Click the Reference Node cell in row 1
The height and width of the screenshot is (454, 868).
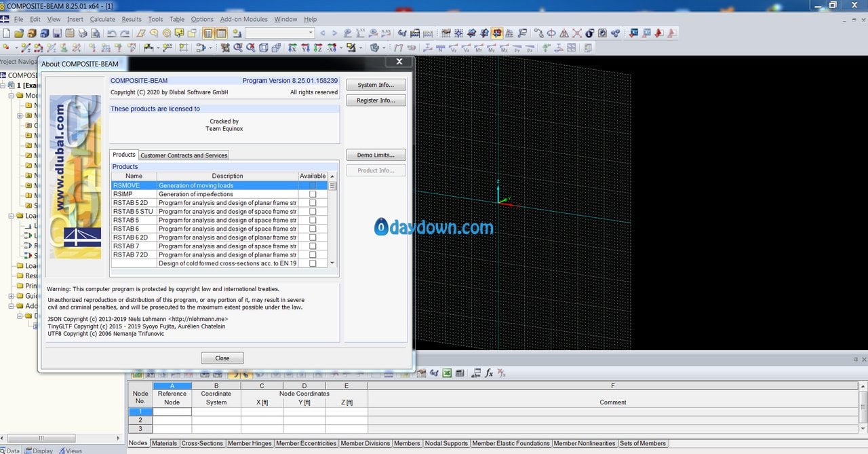[x=172, y=411]
